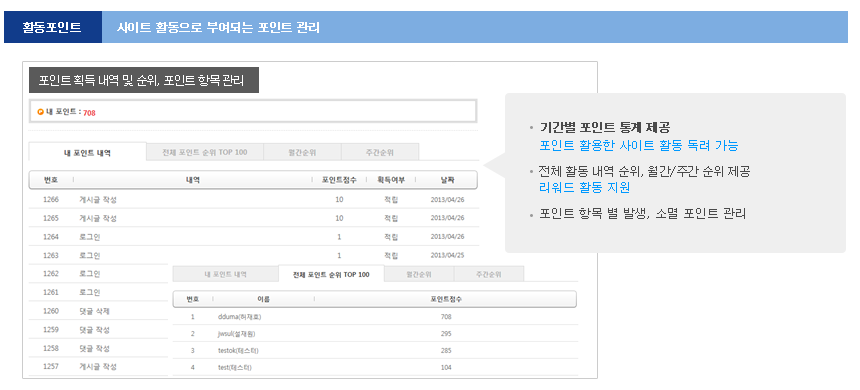Image resolution: width=860 pixels, height=390 pixels.
Task: Click 적립 status in row 1266
Action: (x=391, y=200)
